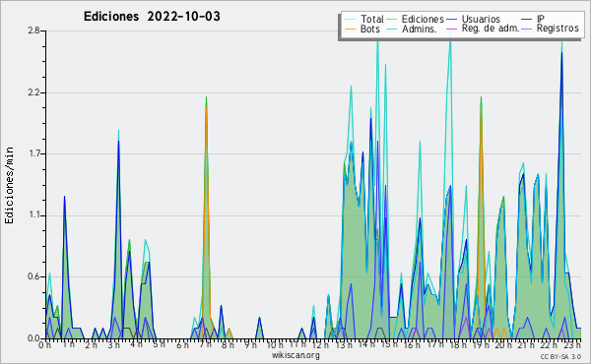
Task: Click the '13 h' x-axis tick label
Action: [x=344, y=344]
